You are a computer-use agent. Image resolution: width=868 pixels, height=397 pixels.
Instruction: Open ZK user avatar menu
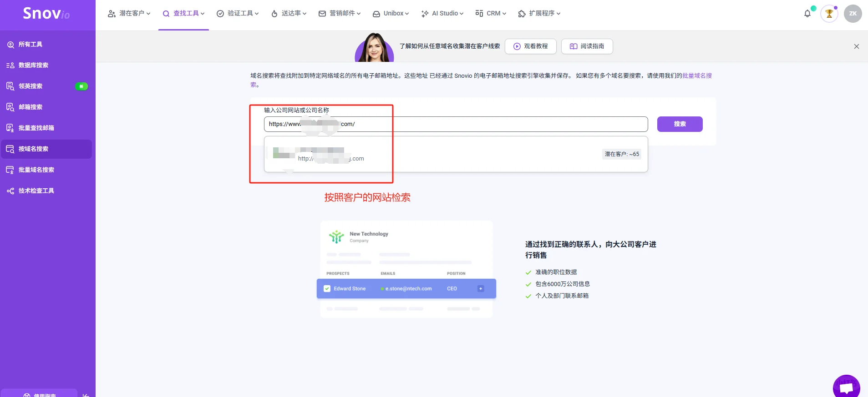(x=853, y=14)
